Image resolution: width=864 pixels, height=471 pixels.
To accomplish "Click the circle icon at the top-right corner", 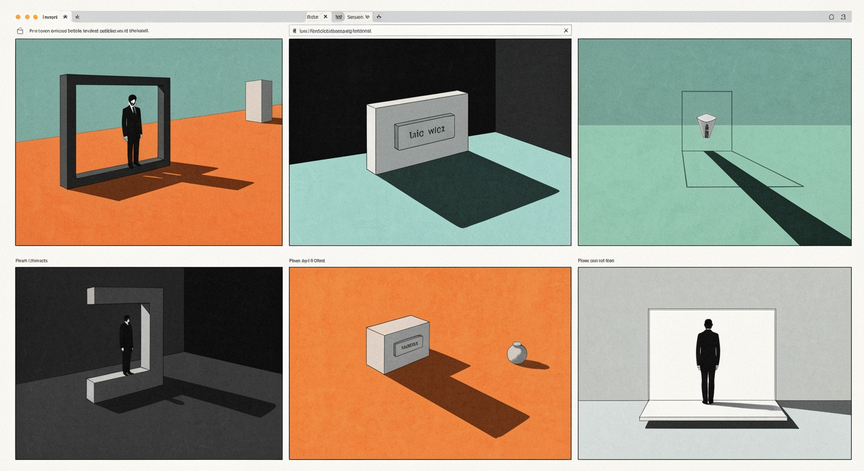I will coord(831,17).
